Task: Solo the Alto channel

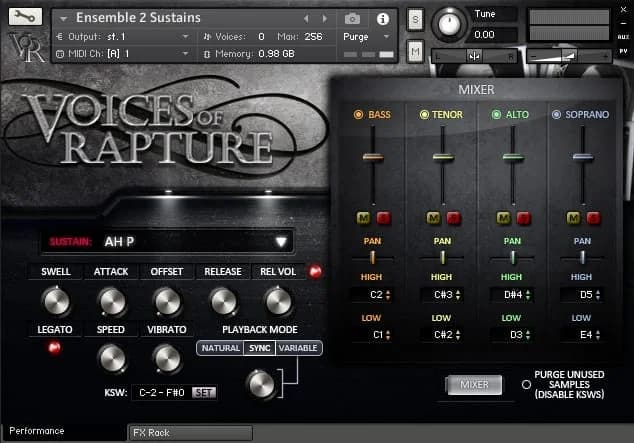Action: 524,218
